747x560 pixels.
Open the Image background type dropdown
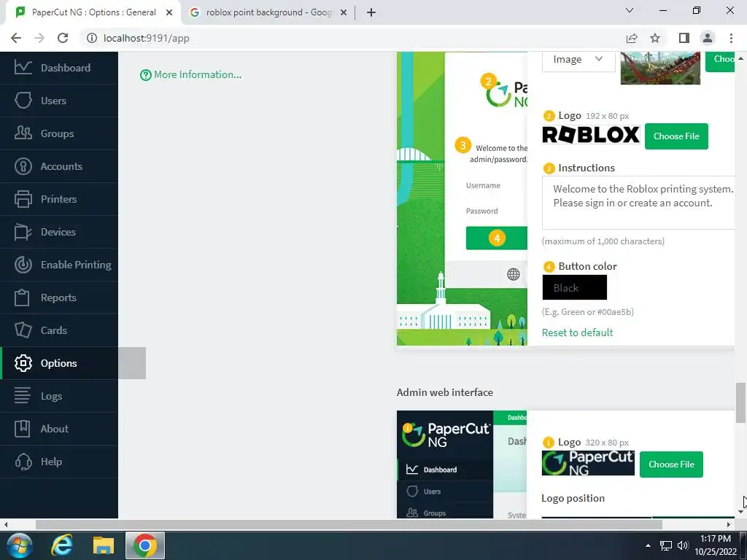coord(578,60)
